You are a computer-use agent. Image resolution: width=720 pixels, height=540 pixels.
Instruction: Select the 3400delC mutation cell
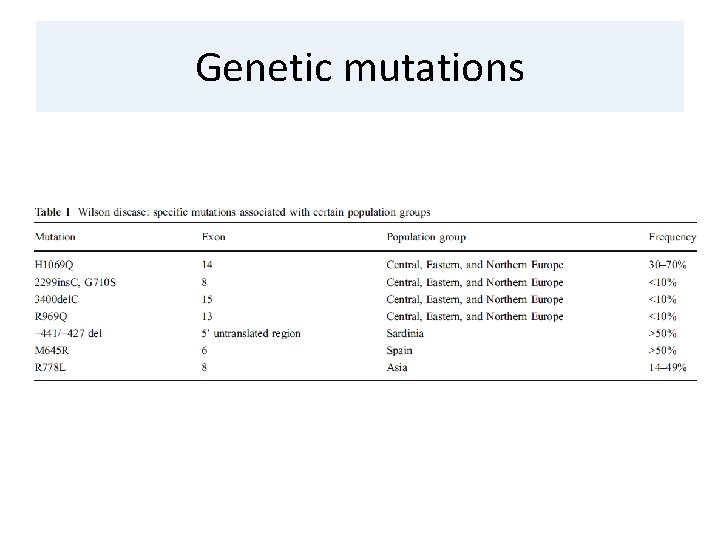(56, 299)
